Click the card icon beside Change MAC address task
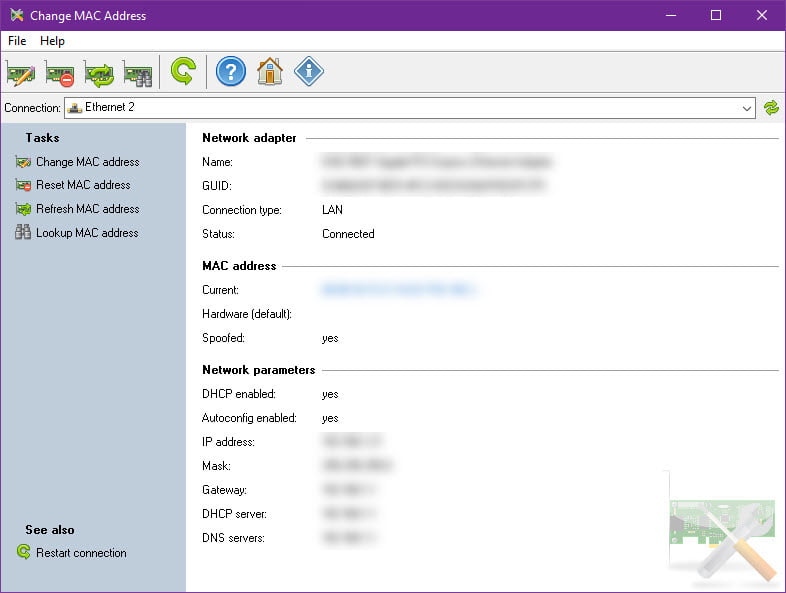 pyautogui.click(x=23, y=162)
